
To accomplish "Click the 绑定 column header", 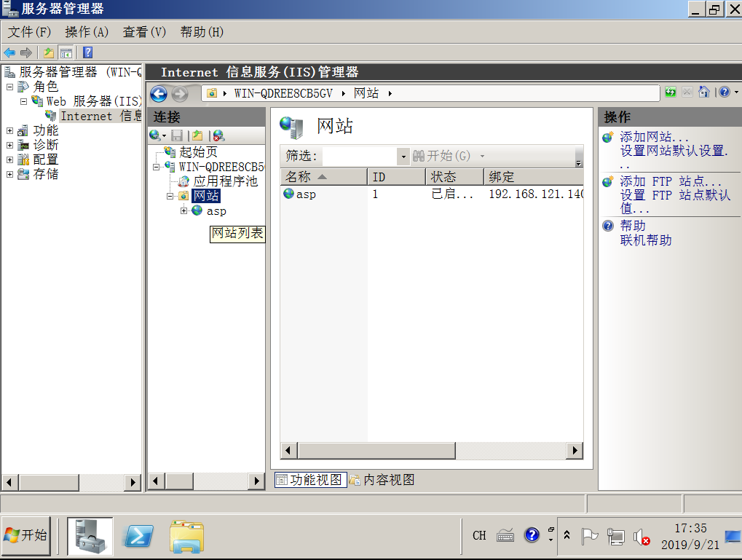I will point(533,177).
